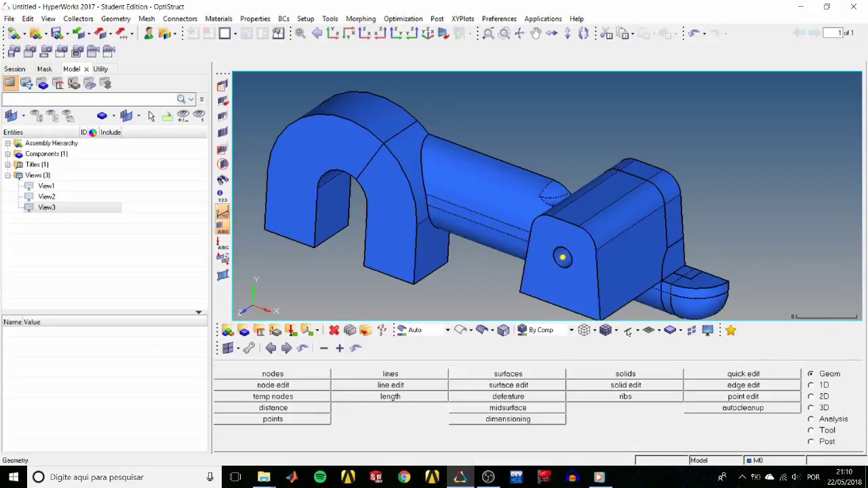868x488 pixels.
Task: Switch to the Utility tab
Action: pos(100,69)
